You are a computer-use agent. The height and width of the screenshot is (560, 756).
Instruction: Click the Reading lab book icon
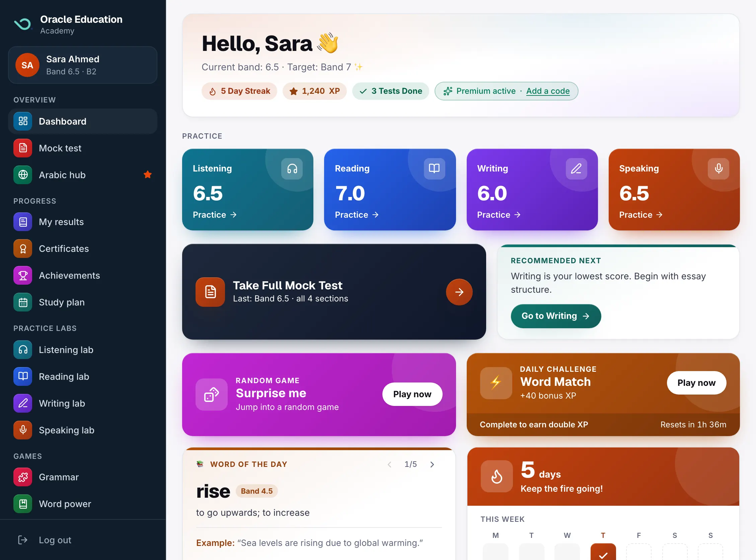[x=23, y=376]
